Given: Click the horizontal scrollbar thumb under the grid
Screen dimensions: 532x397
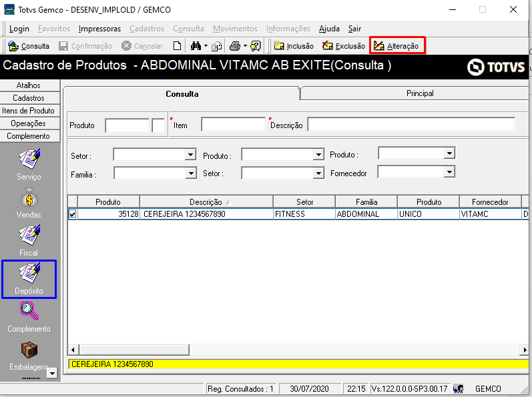Looking at the screenshot, I should pyautogui.click(x=134, y=350).
